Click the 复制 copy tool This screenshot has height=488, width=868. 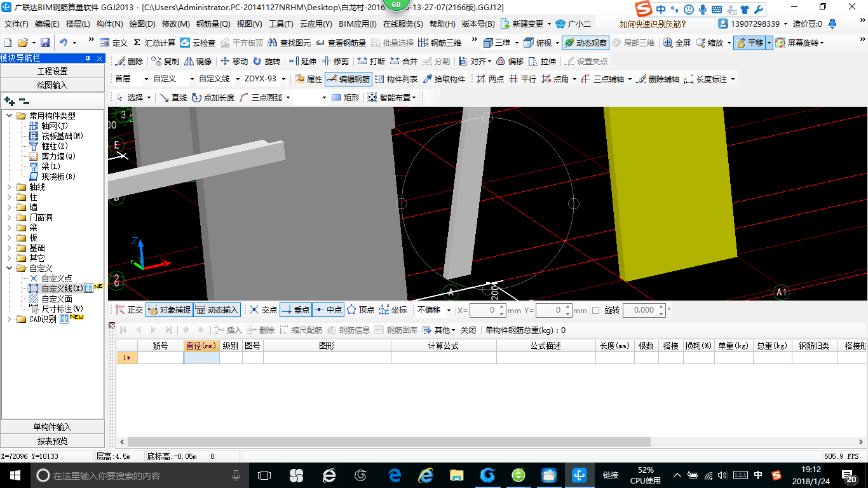click(x=165, y=61)
